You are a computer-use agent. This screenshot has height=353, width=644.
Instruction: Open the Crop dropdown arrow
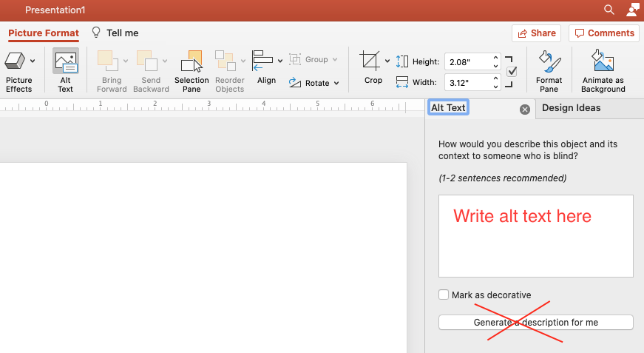[x=387, y=61]
